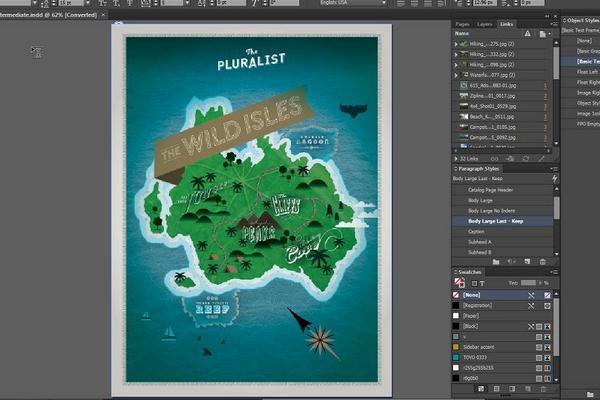
Task: Click Show All Swatches icon
Action: (x=481, y=389)
